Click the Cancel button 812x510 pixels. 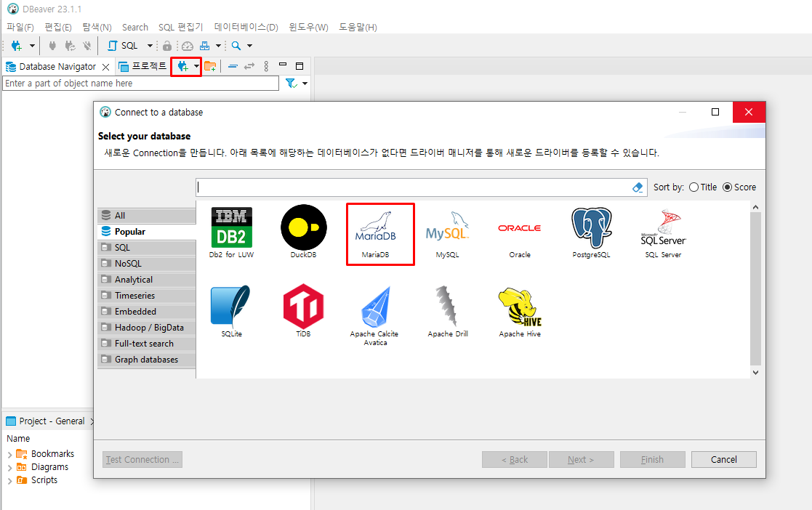(x=723, y=460)
